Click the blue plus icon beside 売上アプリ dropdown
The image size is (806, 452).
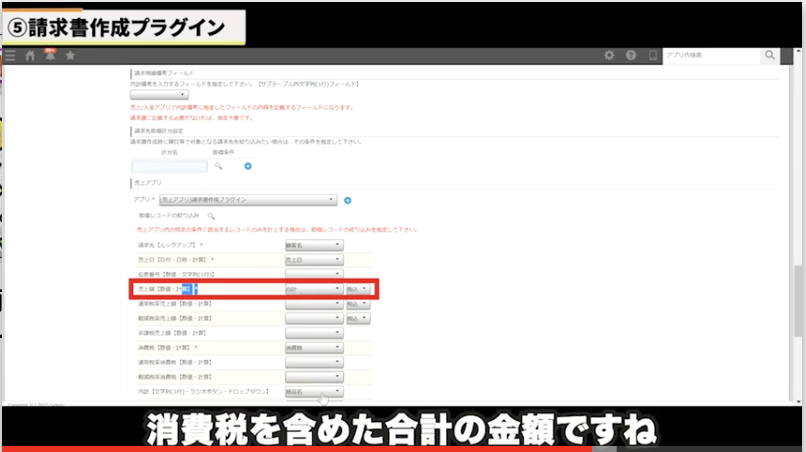[348, 201]
